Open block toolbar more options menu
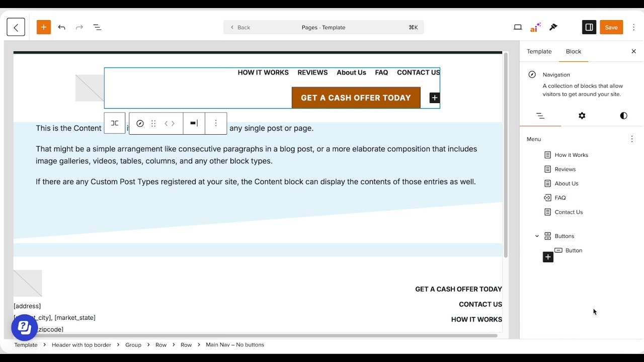Image resolution: width=644 pixels, height=362 pixels. point(216,123)
